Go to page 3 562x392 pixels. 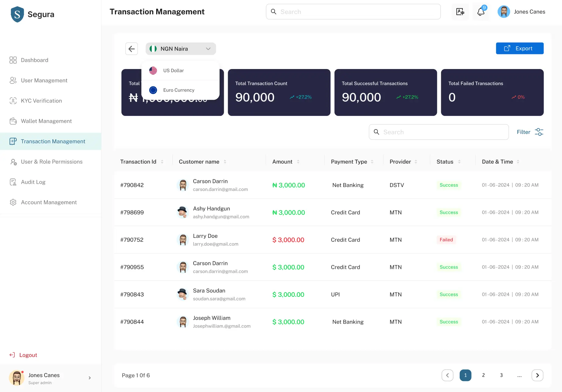point(501,375)
